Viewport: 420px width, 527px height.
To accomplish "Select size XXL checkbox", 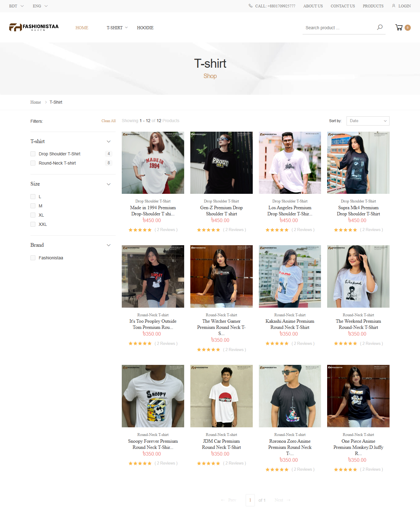I will point(33,224).
